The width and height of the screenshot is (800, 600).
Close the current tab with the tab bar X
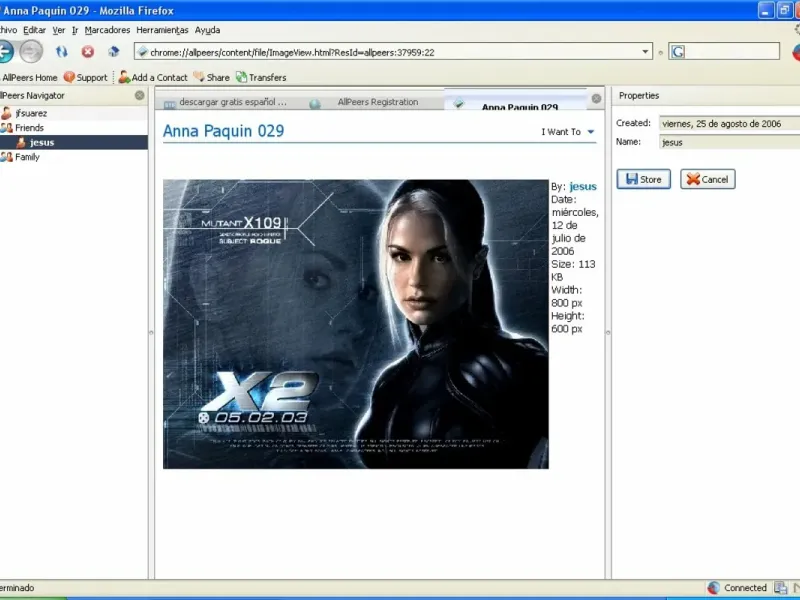[596, 98]
